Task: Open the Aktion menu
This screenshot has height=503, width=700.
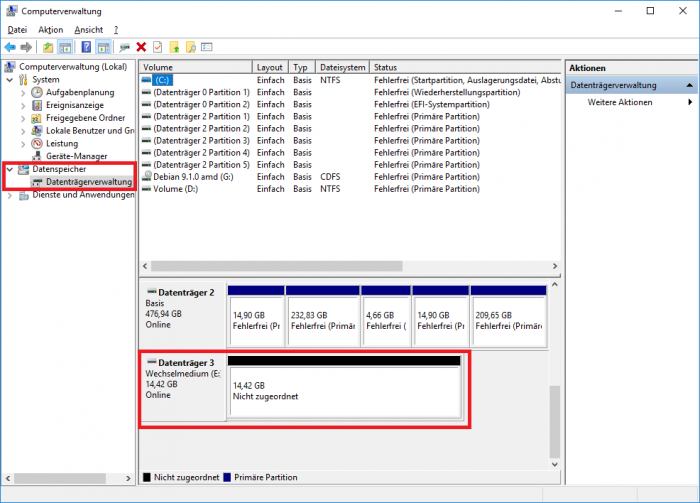Action: click(50, 30)
